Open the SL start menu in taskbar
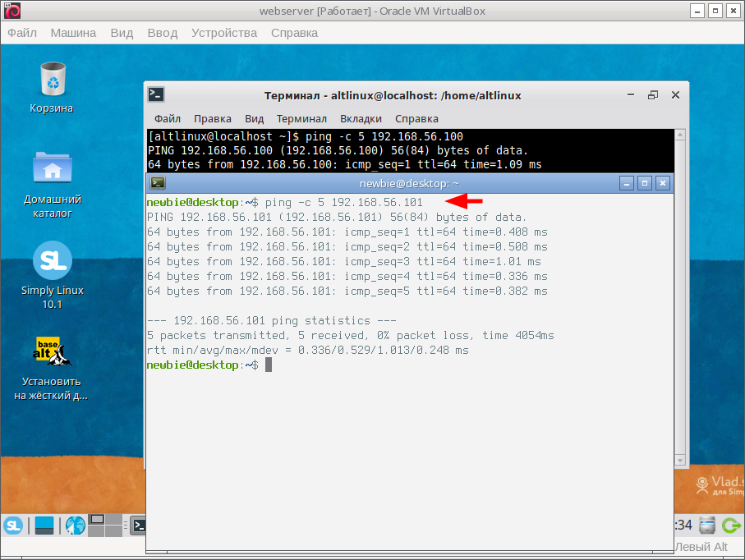 [13, 526]
